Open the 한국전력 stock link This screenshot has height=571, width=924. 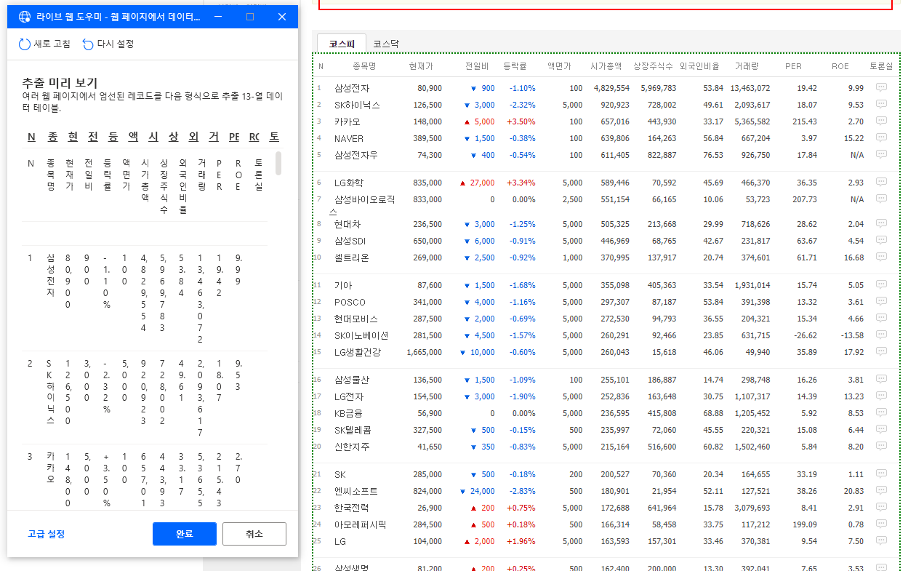pyautogui.click(x=352, y=508)
